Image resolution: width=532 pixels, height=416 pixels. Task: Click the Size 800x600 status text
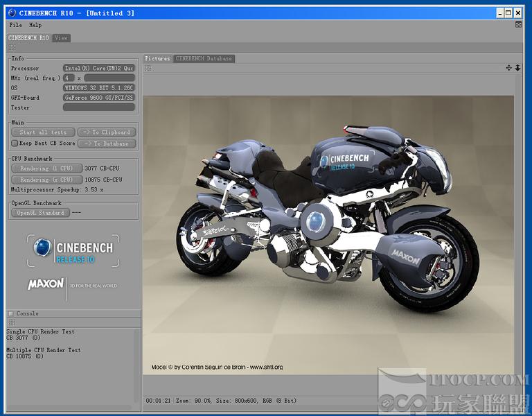[x=238, y=401]
